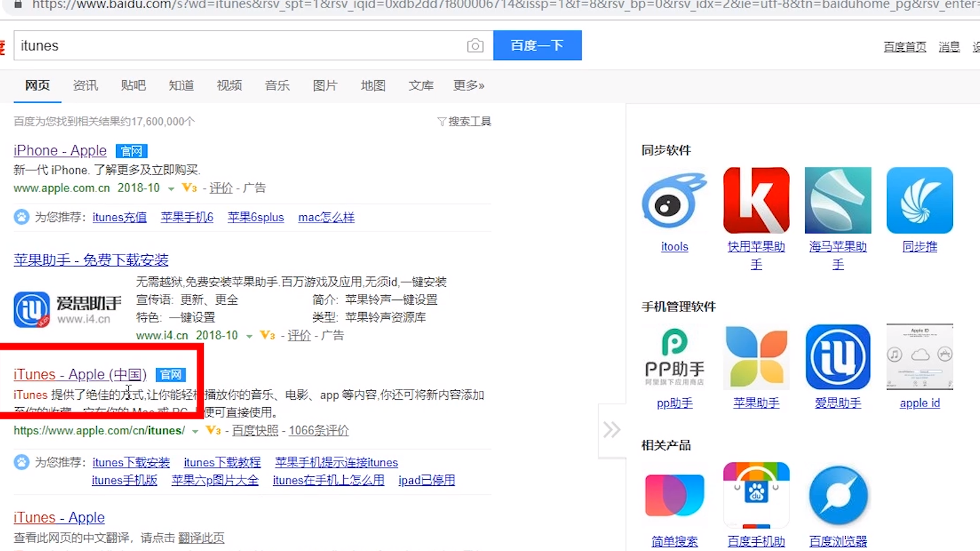Click the V3 badge under iPhone - Apple result
This screenshot has height=551, width=980.
click(x=189, y=188)
